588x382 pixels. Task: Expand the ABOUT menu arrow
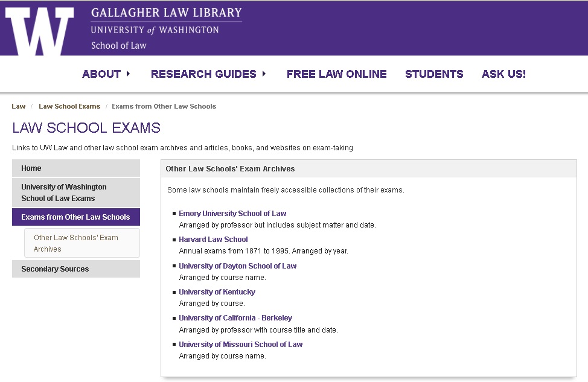[x=128, y=74]
